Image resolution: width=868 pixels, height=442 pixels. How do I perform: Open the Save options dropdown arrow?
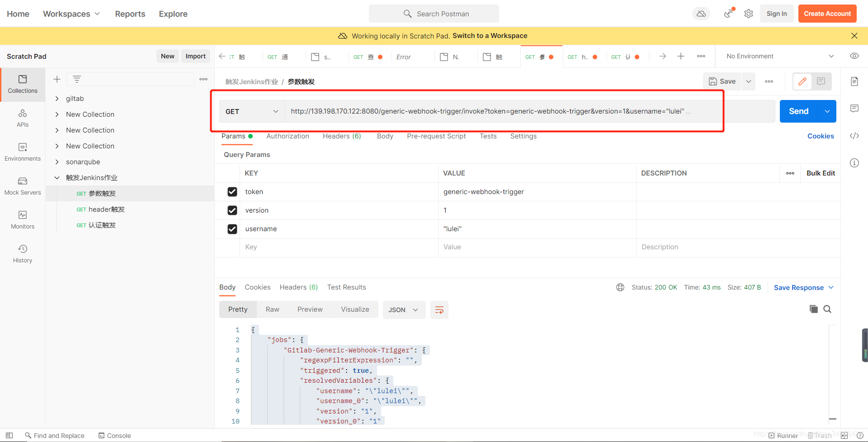[x=749, y=81]
